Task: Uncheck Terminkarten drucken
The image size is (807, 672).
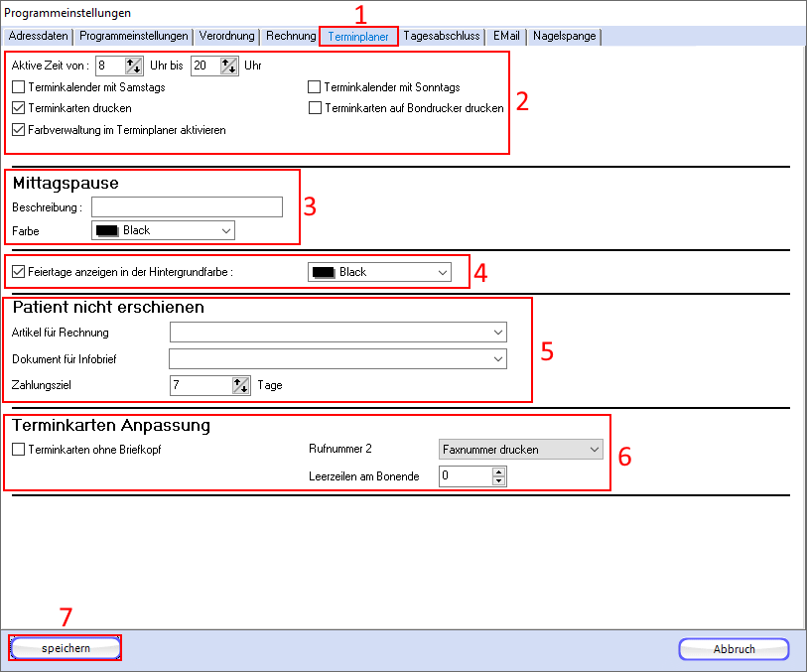Action: (19, 108)
